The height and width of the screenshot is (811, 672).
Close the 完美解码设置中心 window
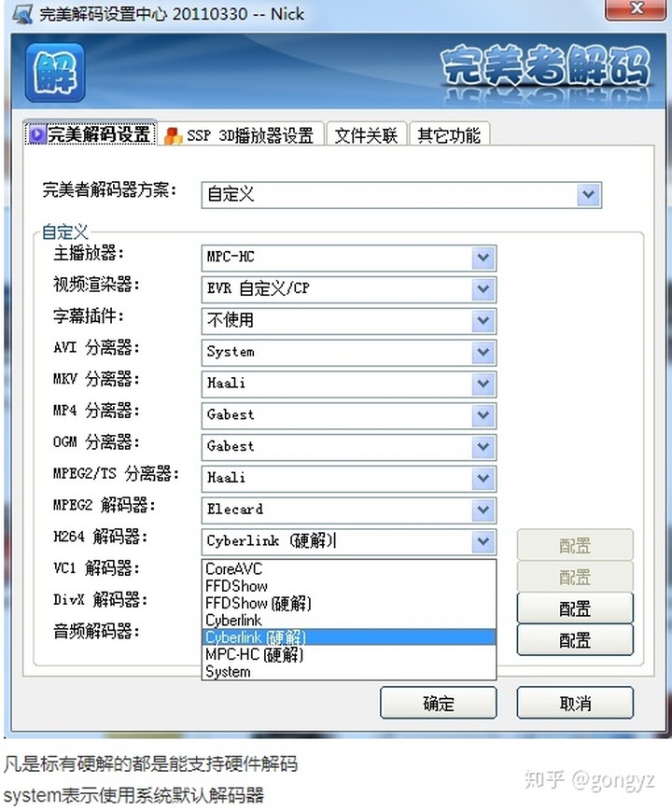[636, 9]
